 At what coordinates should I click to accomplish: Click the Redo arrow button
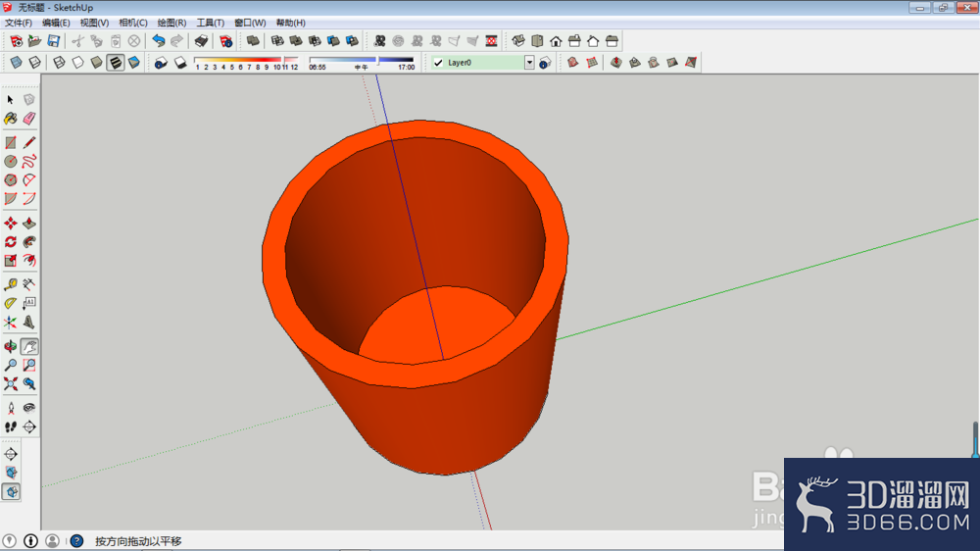pos(176,41)
